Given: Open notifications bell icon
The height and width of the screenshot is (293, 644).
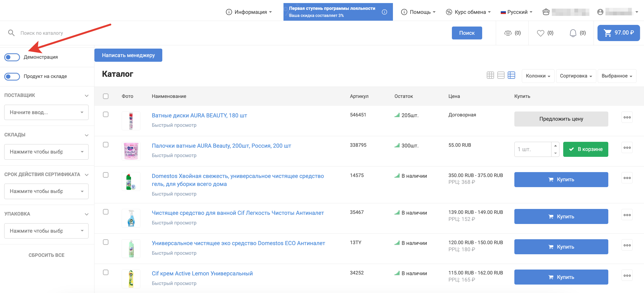Looking at the screenshot, I should (573, 33).
